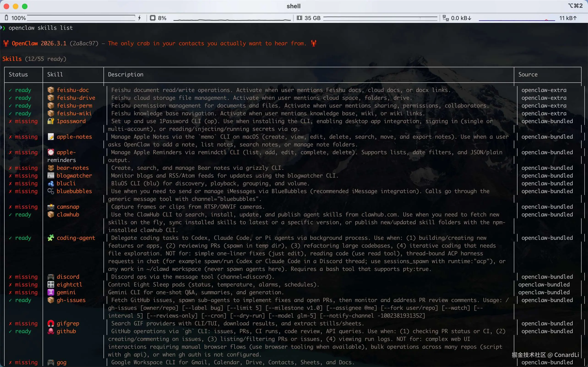Click the skill name 'blogwatcher'

[x=74, y=175]
